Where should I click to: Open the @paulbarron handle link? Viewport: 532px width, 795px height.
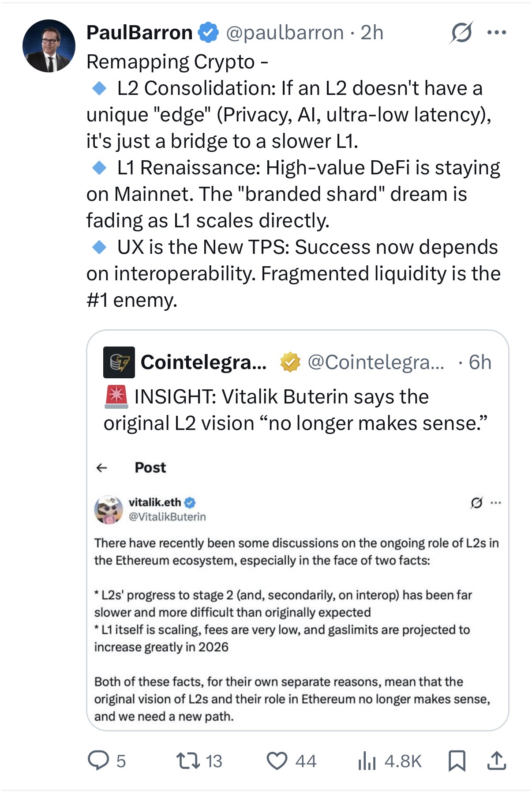285,33
